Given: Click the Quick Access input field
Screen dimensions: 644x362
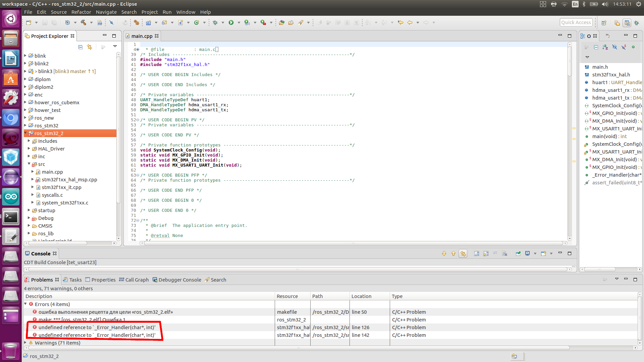Looking at the screenshot, I should click(576, 22).
